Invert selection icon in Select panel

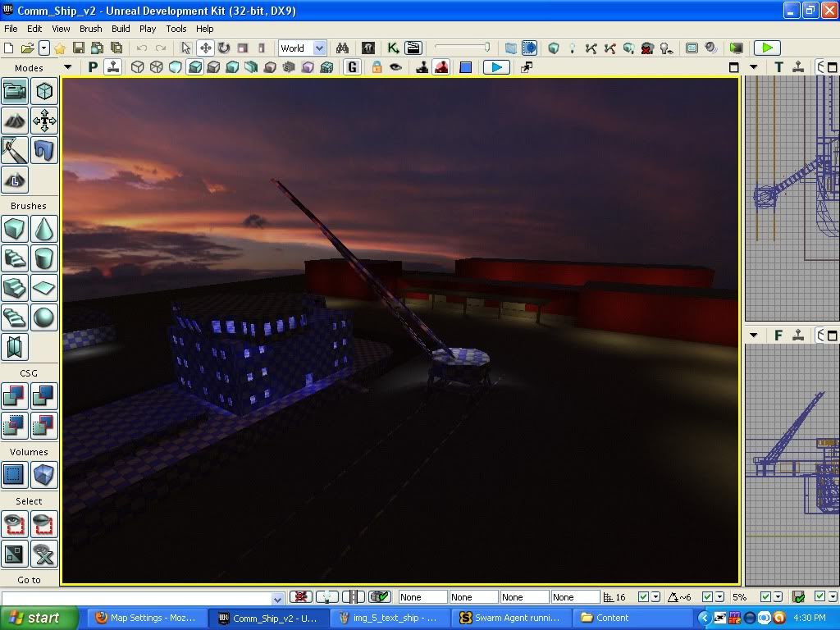[15, 554]
